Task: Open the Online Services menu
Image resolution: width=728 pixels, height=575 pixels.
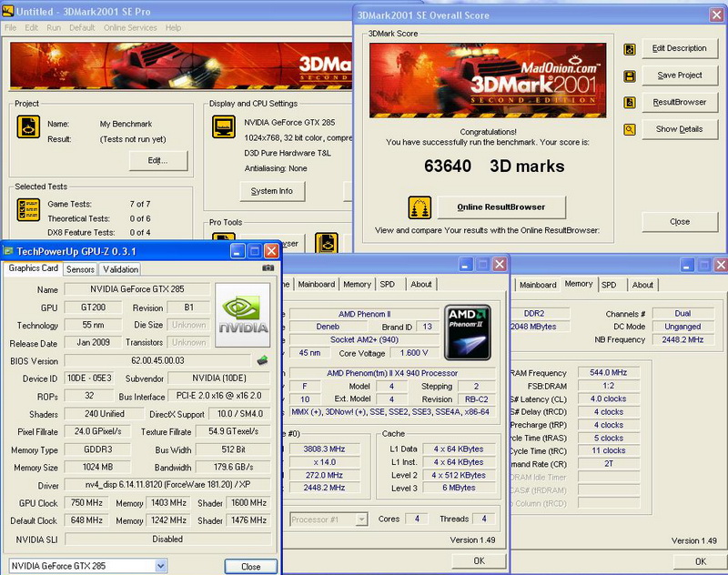Action: [x=130, y=28]
